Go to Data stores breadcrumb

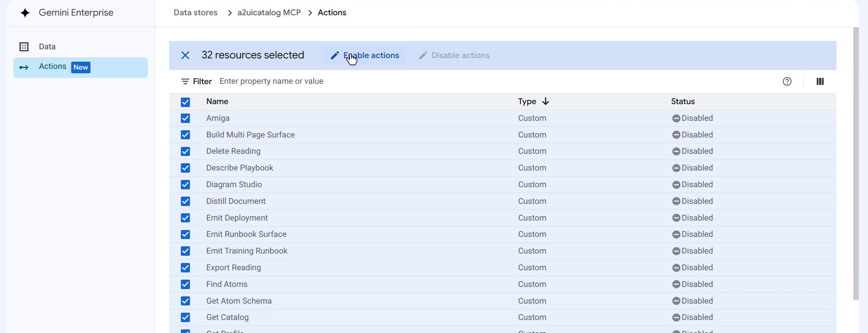[195, 13]
